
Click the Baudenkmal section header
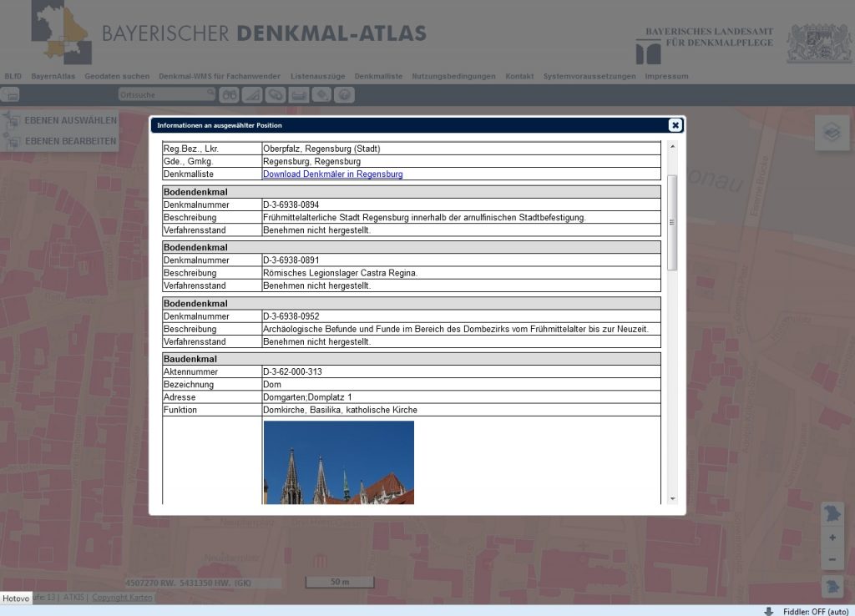click(x=412, y=359)
